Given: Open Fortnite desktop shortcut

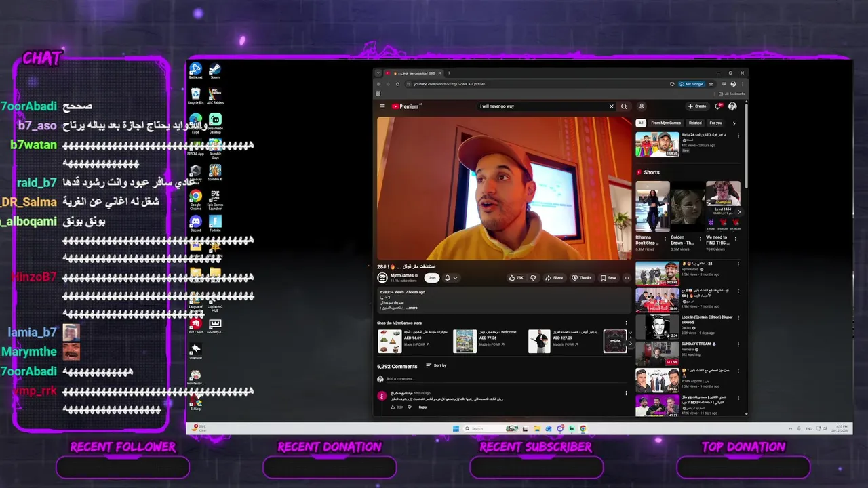Looking at the screenshot, I should [x=215, y=224].
